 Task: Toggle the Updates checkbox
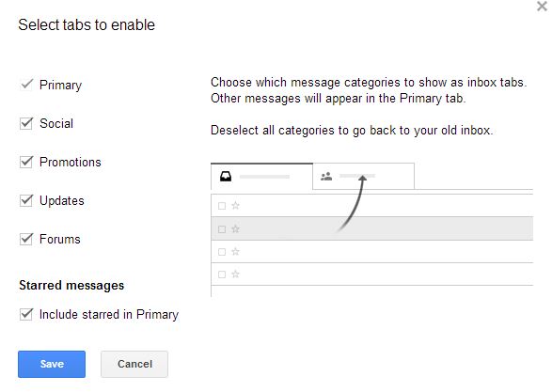coord(26,200)
